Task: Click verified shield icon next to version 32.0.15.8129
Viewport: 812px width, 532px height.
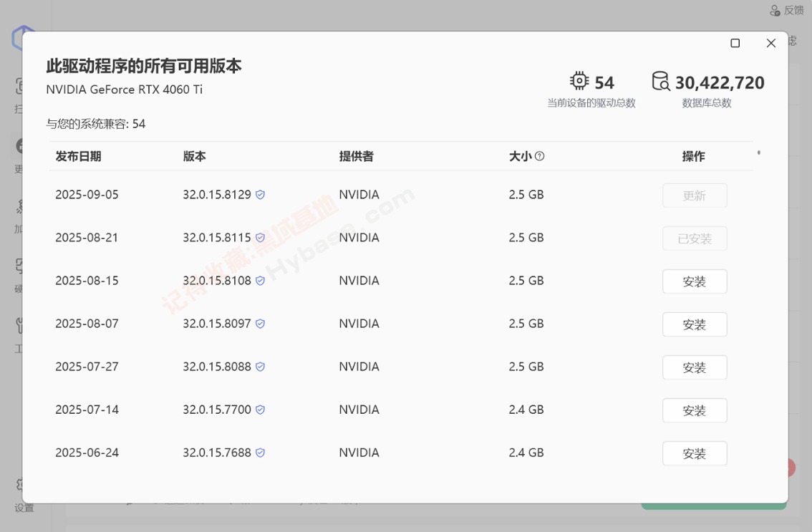Action: click(261, 195)
